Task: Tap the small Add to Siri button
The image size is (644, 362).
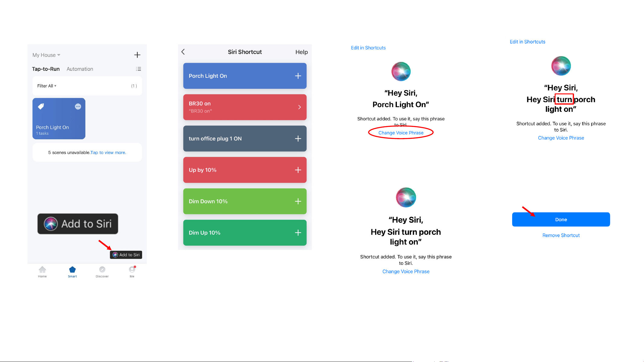Action: tap(126, 255)
